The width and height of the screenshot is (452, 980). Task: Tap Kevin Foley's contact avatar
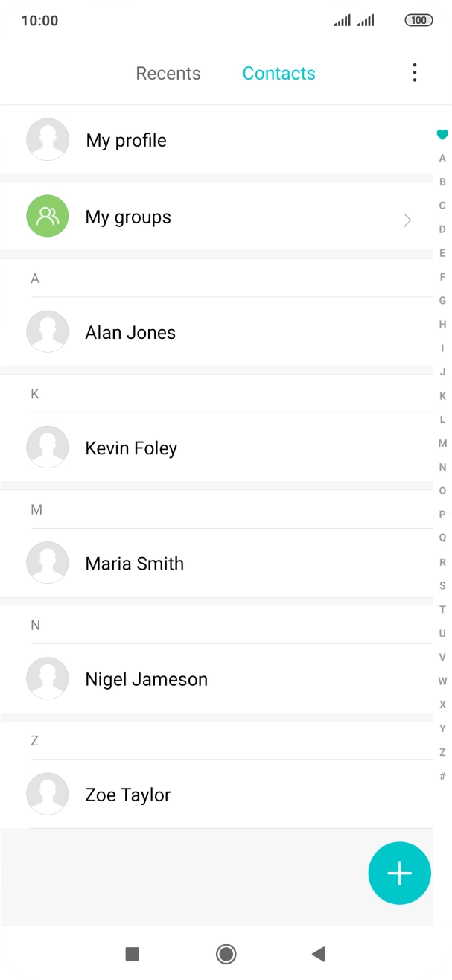coord(48,447)
